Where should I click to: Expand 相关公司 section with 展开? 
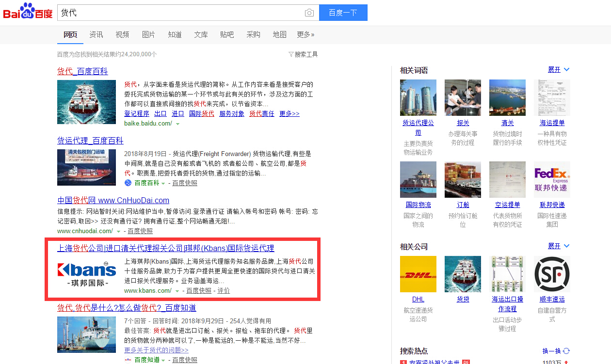[559, 246]
